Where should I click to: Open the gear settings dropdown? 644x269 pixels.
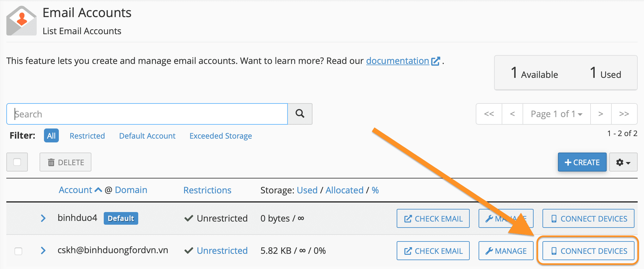pyautogui.click(x=623, y=162)
